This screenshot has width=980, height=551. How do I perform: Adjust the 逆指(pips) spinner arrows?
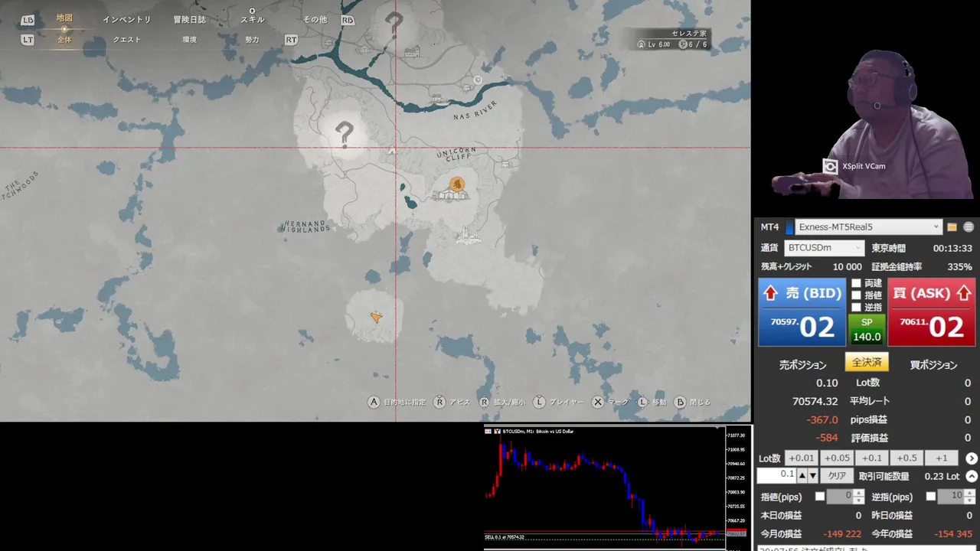tap(969, 497)
